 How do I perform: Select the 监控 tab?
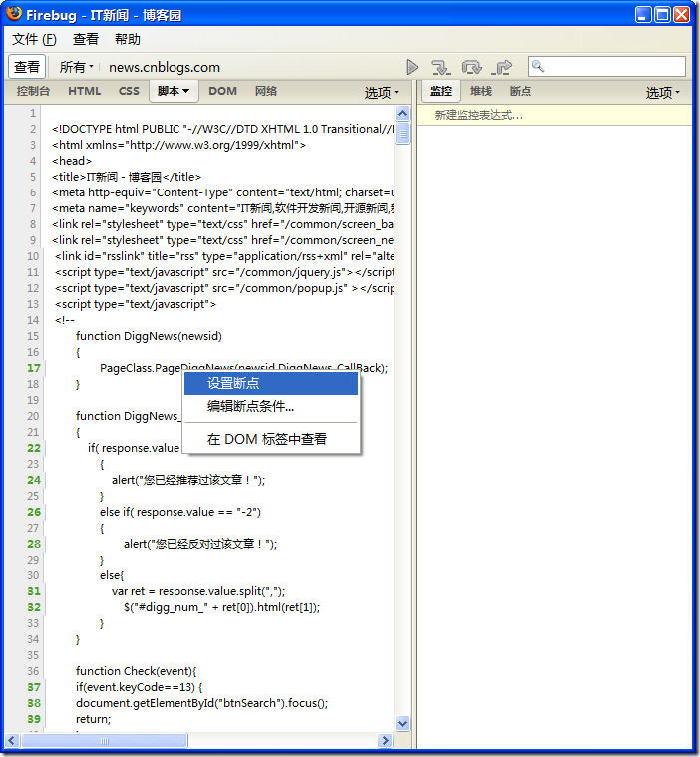click(x=441, y=91)
